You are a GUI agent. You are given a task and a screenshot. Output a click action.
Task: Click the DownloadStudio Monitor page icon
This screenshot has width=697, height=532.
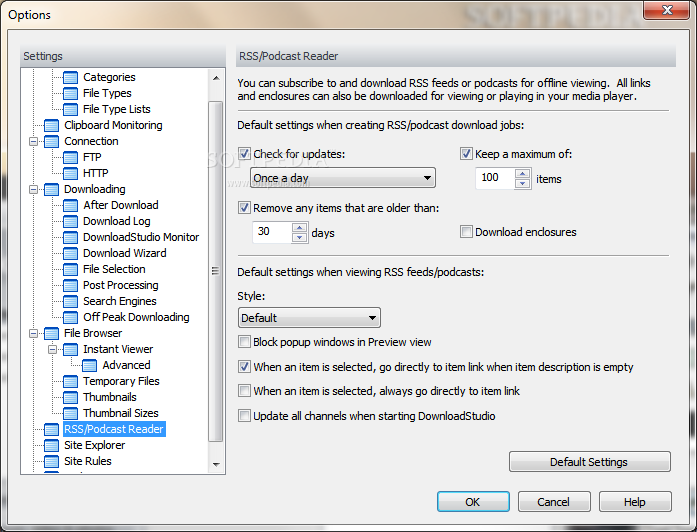pyautogui.click(x=70, y=237)
